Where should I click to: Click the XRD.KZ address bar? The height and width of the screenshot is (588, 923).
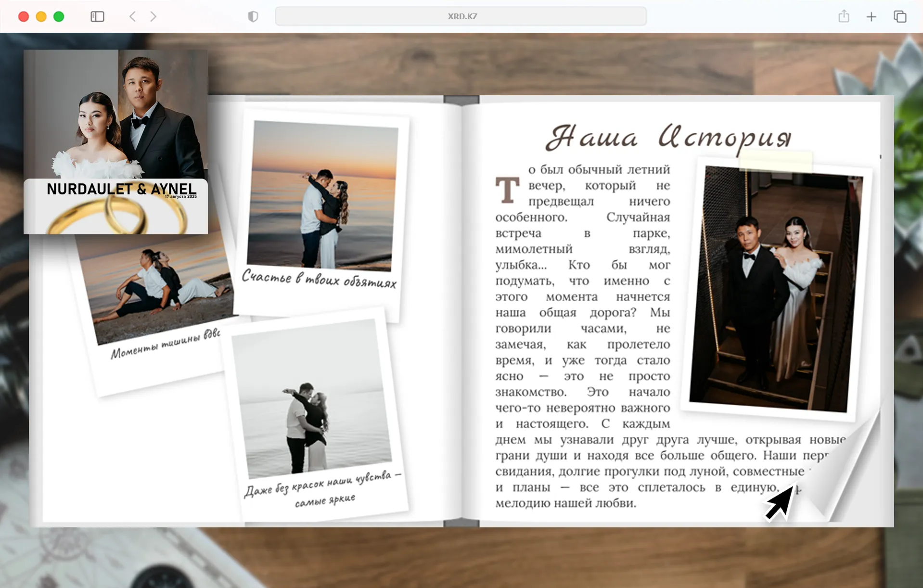pyautogui.click(x=461, y=16)
